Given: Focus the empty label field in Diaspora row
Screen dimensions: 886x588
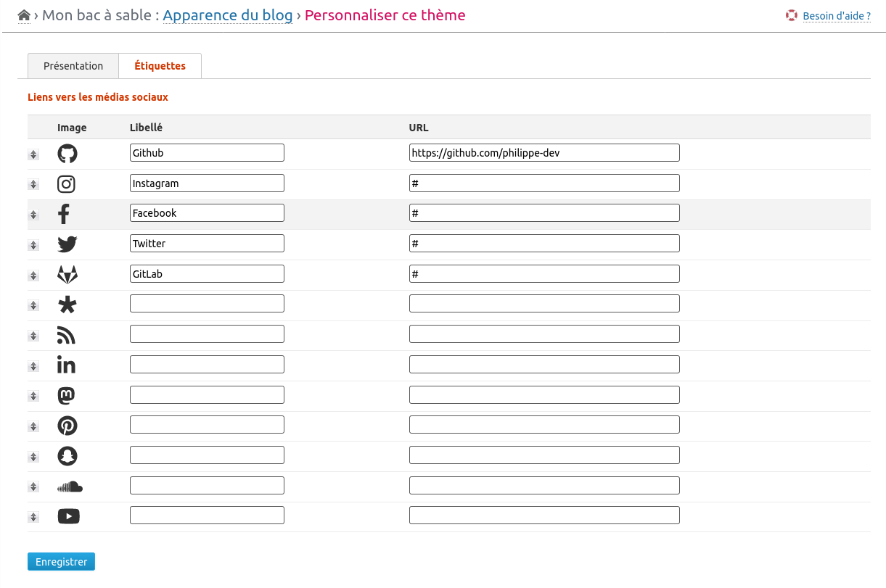Looking at the screenshot, I should (x=207, y=304).
